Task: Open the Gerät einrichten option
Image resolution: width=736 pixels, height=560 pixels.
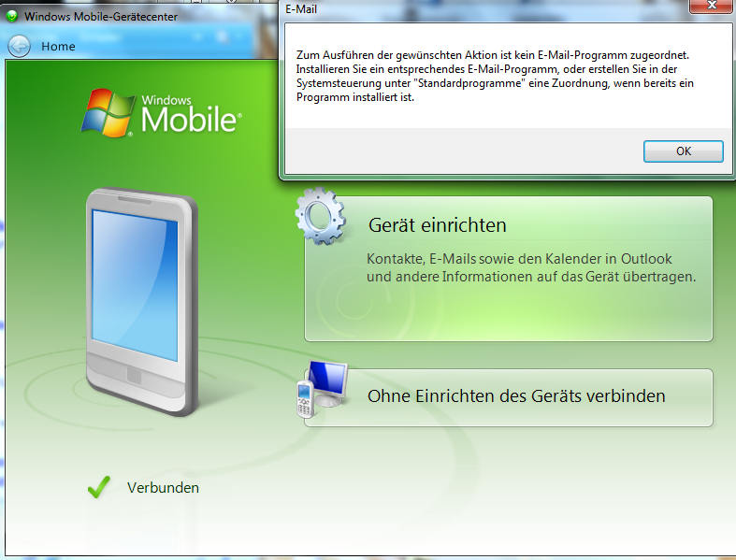Action: click(x=509, y=268)
